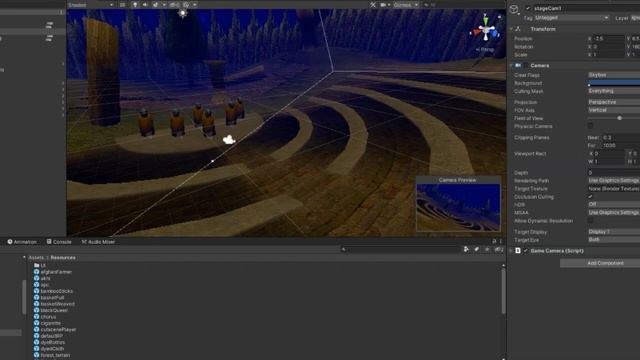This screenshot has width=640, height=360.
Task: Expand the Game Camera (Script) component
Action: tap(511, 251)
